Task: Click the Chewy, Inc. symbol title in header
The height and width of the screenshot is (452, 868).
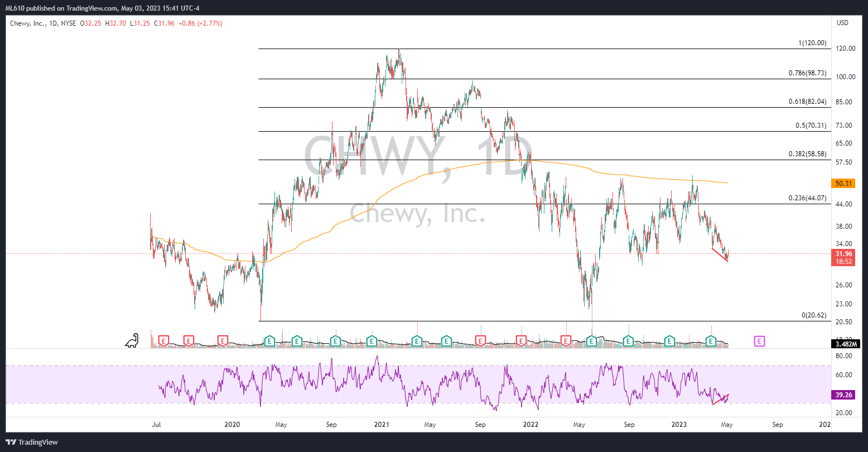Action: pos(28,23)
